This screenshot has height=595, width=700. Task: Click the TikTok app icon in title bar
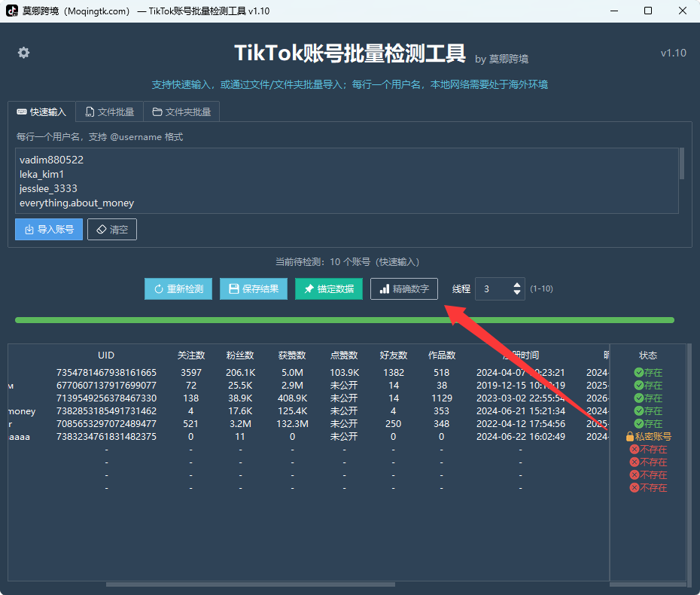[x=12, y=11]
